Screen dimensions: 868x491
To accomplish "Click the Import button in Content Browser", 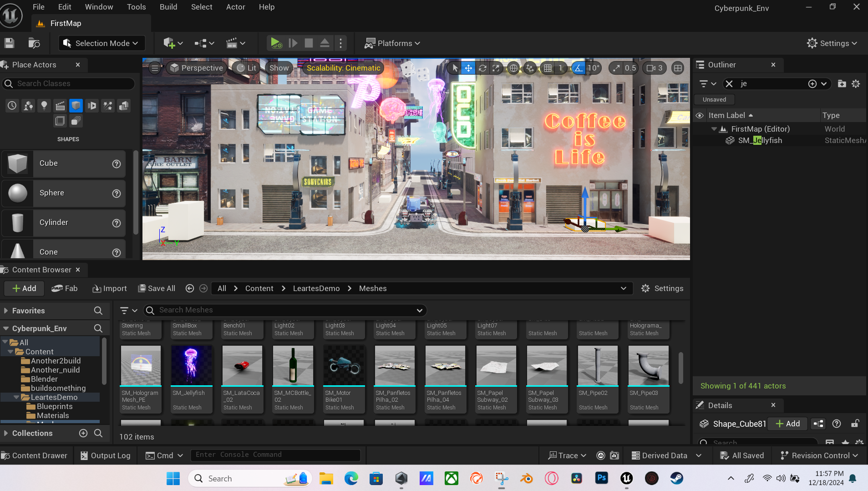I will [x=110, y=288].
